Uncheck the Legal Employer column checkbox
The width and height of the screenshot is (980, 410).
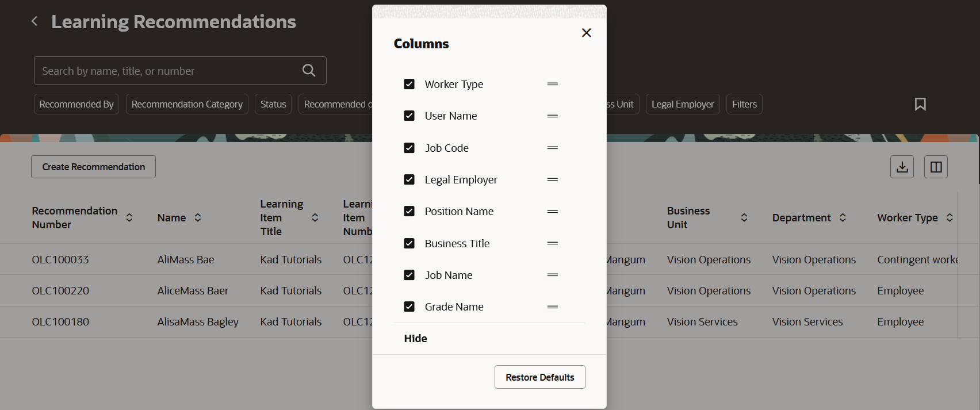coord(409,179)
